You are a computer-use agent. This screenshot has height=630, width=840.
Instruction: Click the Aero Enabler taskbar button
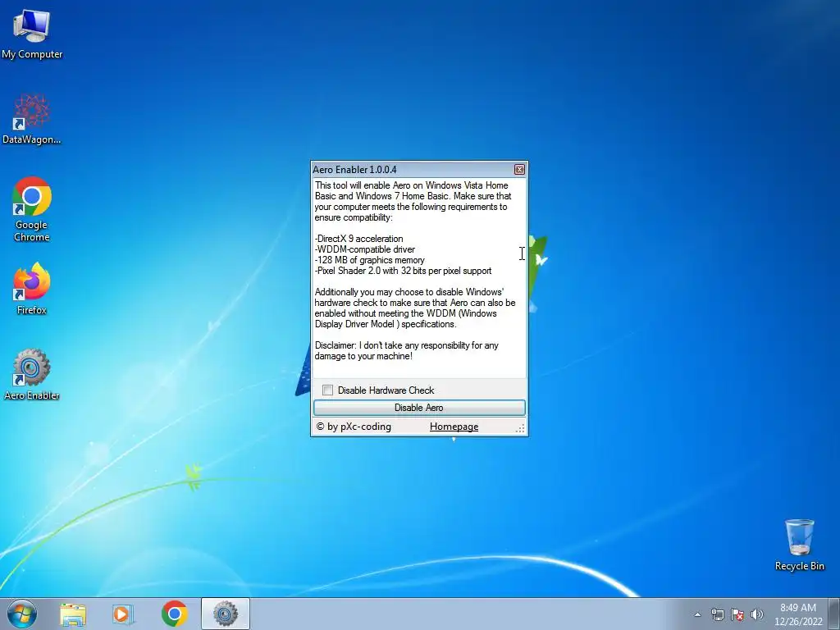[x=226, y=614]
